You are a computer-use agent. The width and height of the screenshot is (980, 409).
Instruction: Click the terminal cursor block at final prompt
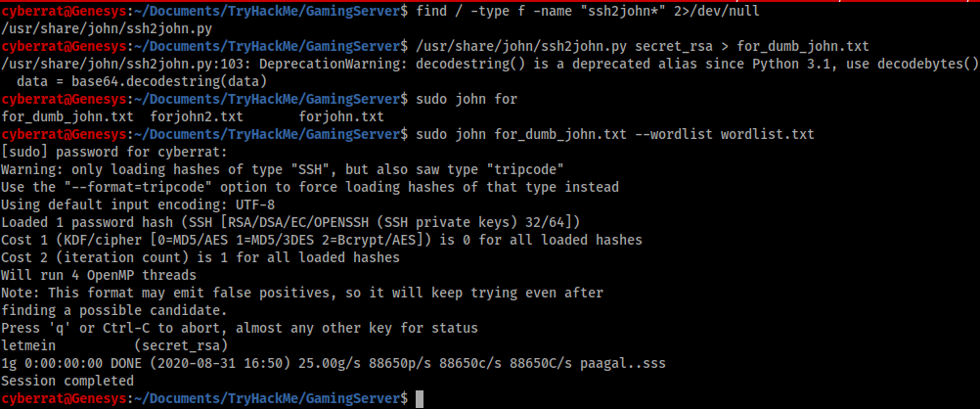coord(420,398)
